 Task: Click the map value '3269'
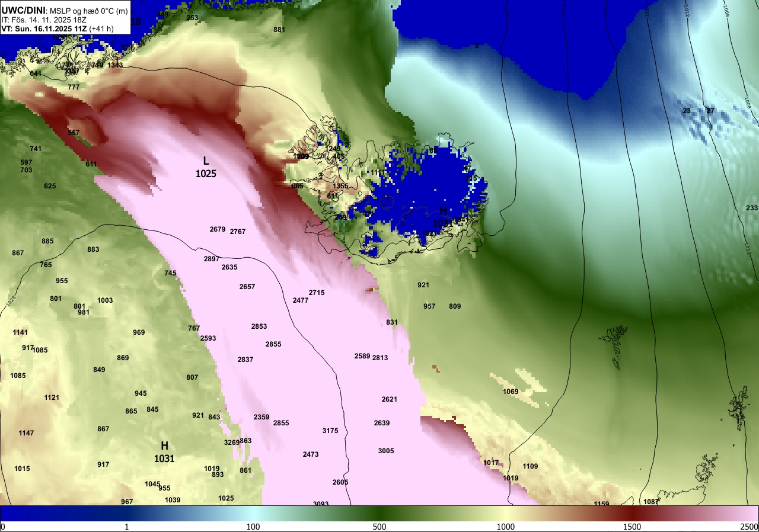pyautogui.click(x=231, y=443)
